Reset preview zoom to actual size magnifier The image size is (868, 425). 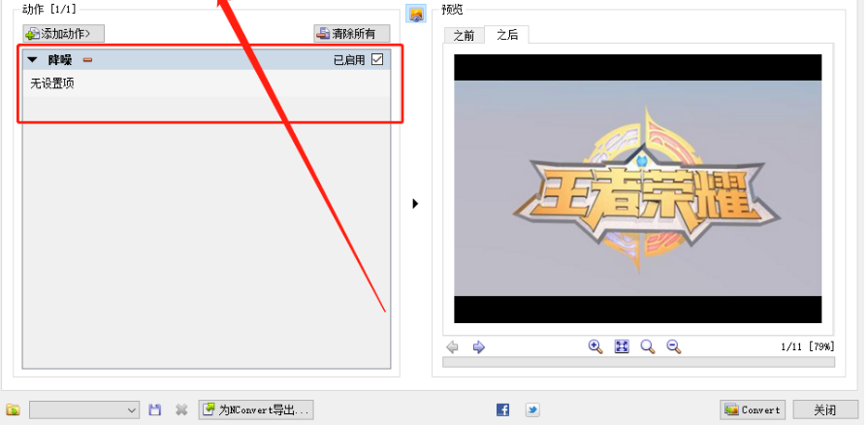[x=648, y=346]
